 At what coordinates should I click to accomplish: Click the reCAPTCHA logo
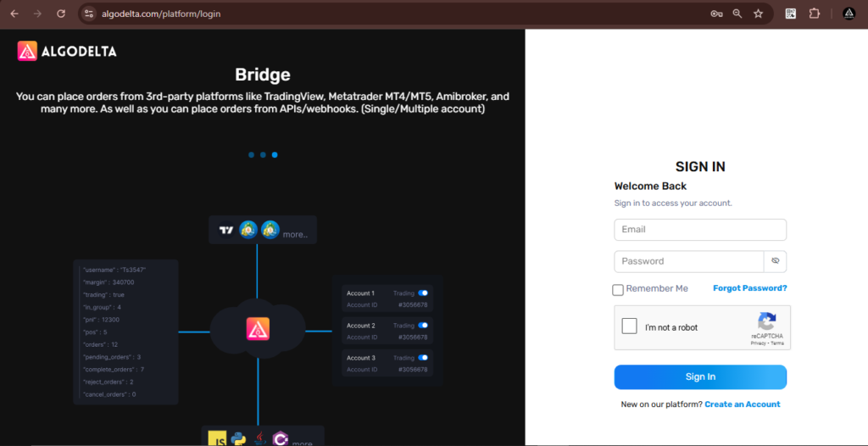766,321
